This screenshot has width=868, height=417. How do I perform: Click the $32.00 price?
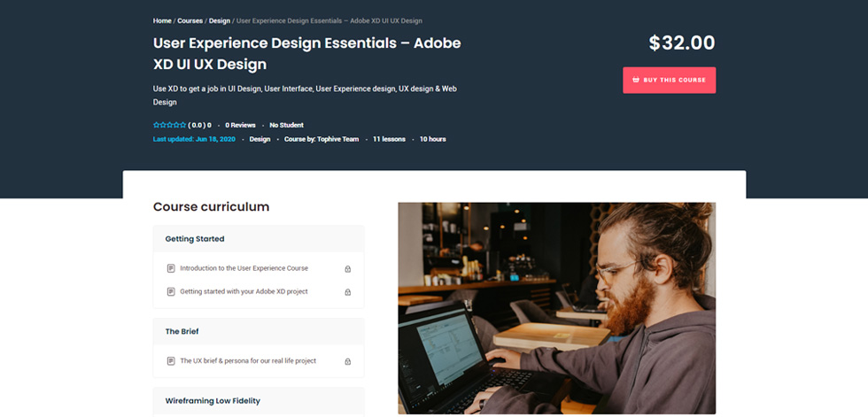coord(682,43)
